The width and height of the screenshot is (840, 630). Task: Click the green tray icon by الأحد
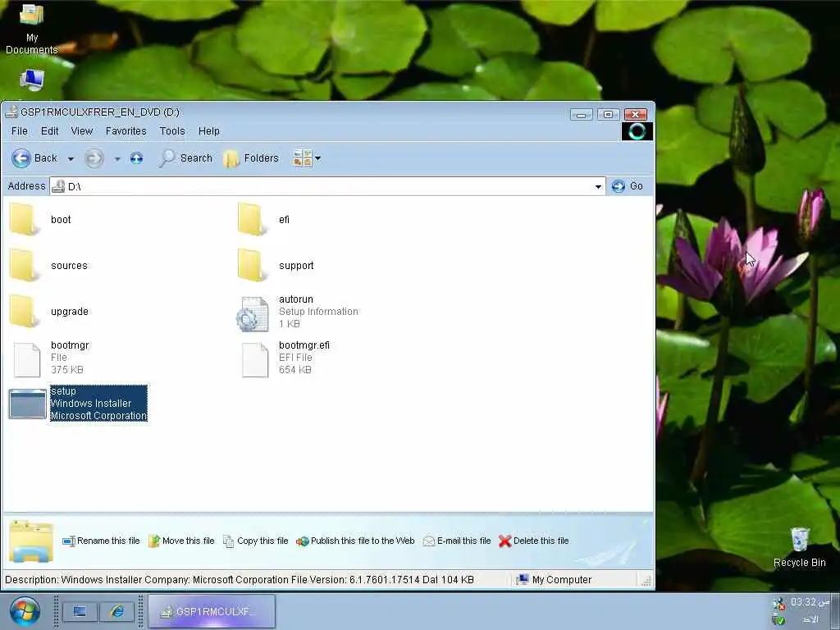coord(779,620)
